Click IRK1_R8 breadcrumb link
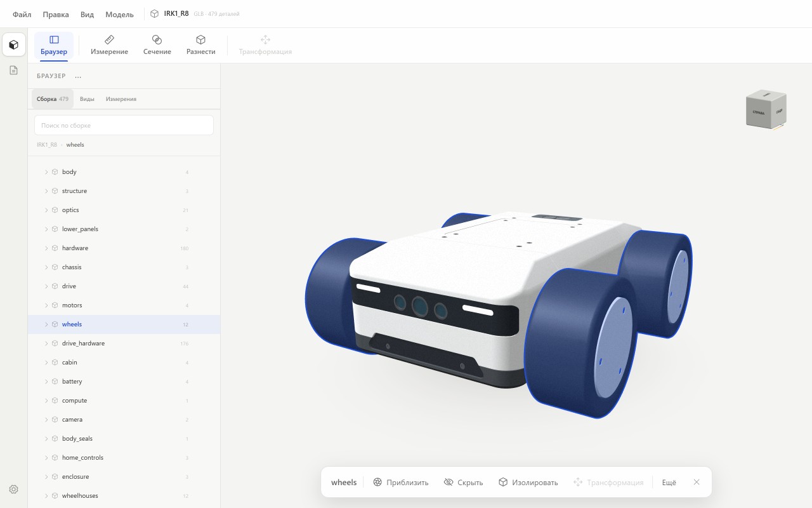 pos(46,145)
